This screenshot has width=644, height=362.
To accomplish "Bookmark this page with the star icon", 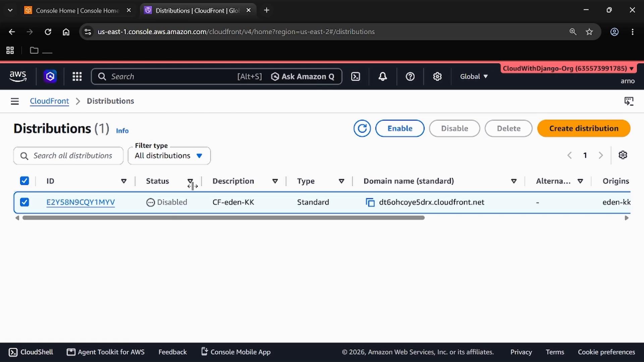I will [589, 32].
